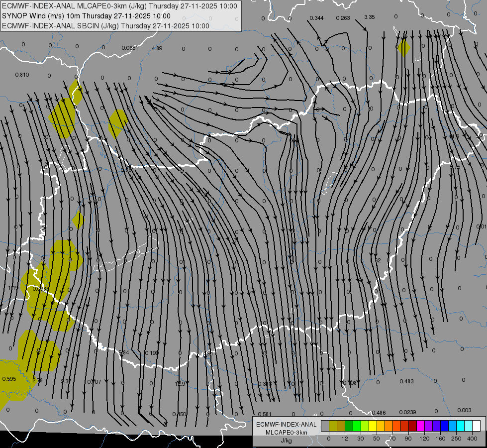Click the map value 0.199
487x448 pixels.
click(x=152, y=353)
